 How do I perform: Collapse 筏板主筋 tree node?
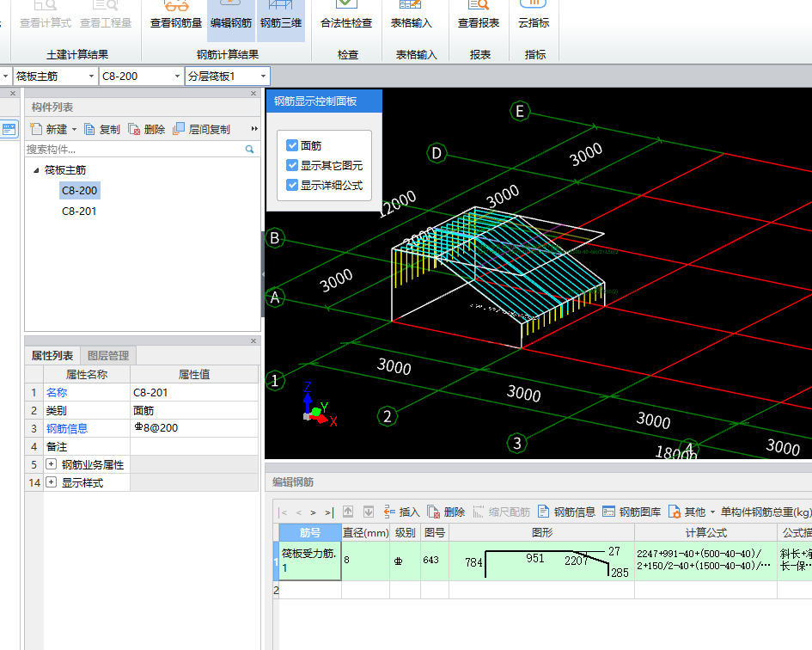tap(36, 170)
